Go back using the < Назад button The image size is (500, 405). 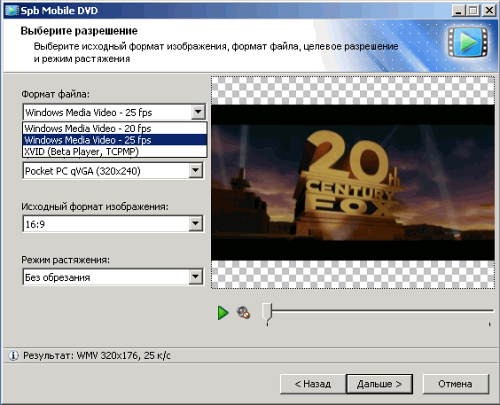pos(313,384)
